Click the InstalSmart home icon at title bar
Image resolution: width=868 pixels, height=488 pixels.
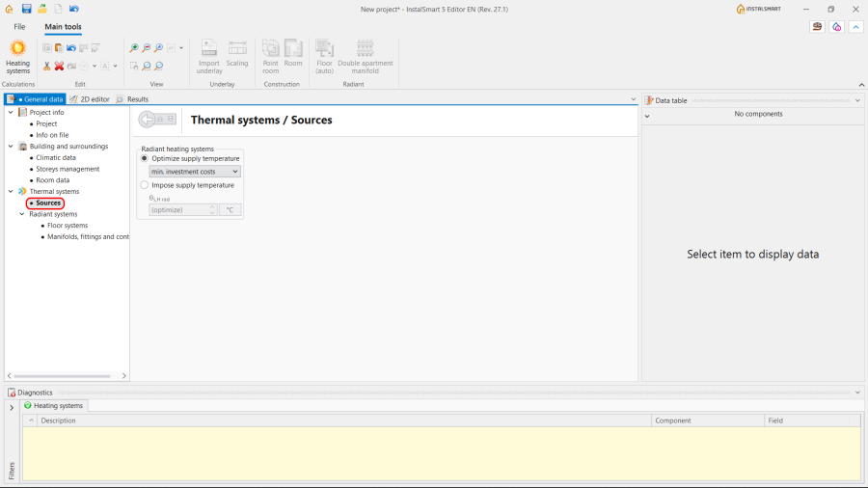(10, 9)
